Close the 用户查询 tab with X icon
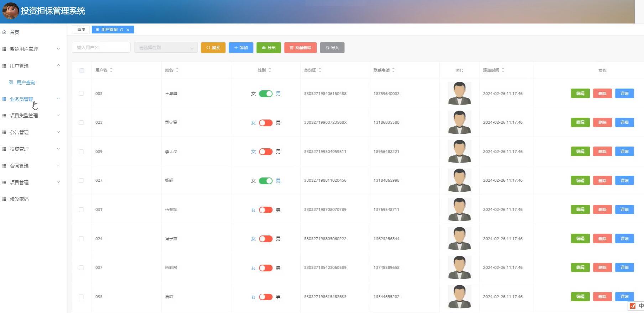The image size is (644, 313). point(128,30)
